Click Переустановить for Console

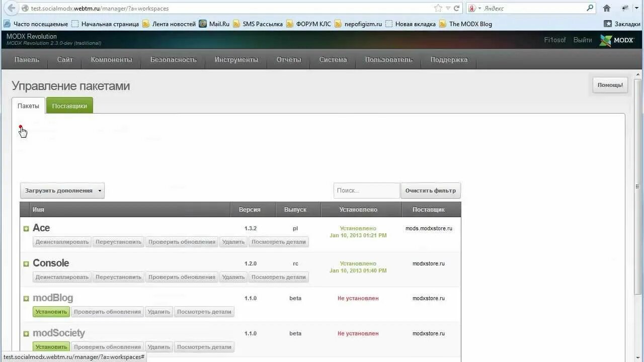119,277
